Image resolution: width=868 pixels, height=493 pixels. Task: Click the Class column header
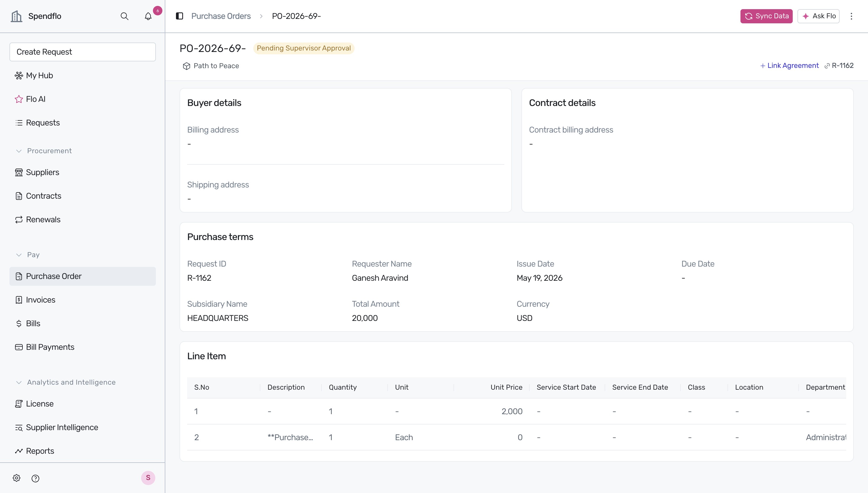[696, 387]
